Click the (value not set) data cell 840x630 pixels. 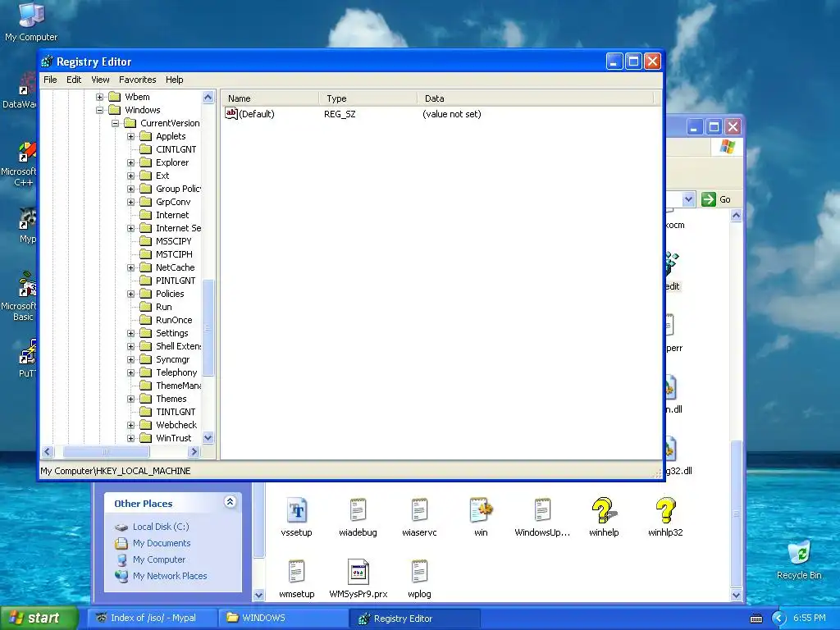coord(452,114)
